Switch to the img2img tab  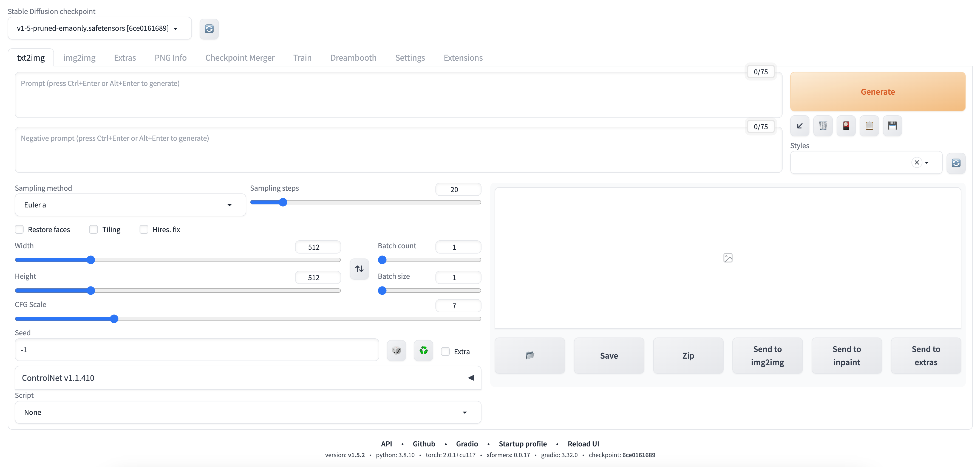tap(79, 58)
